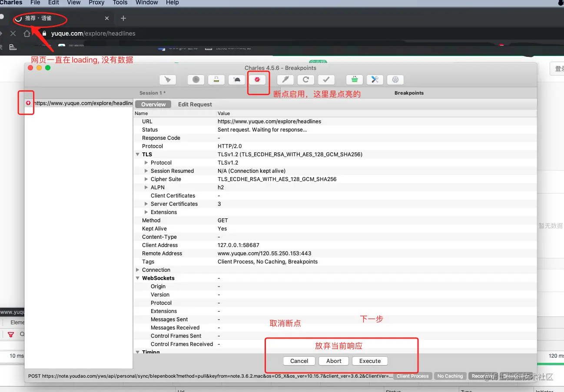The height and width of the screenshot is (392, 564).
Task: Click the POST note.youdao.com status bar text
Action: click(210, 376)
